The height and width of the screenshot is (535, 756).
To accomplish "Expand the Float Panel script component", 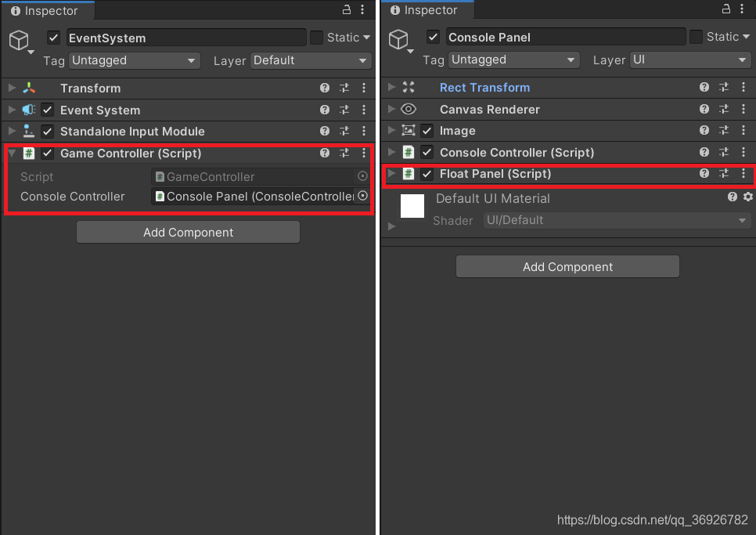I will pos(391,173).
